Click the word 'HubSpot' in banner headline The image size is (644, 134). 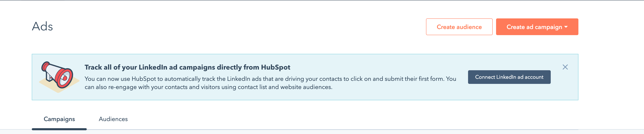tap(276, 67)
